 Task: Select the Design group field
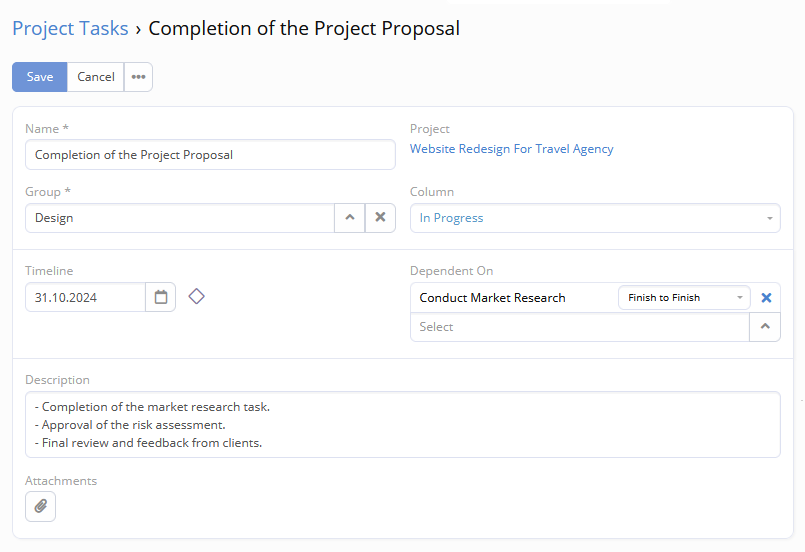tap(180, 218)
